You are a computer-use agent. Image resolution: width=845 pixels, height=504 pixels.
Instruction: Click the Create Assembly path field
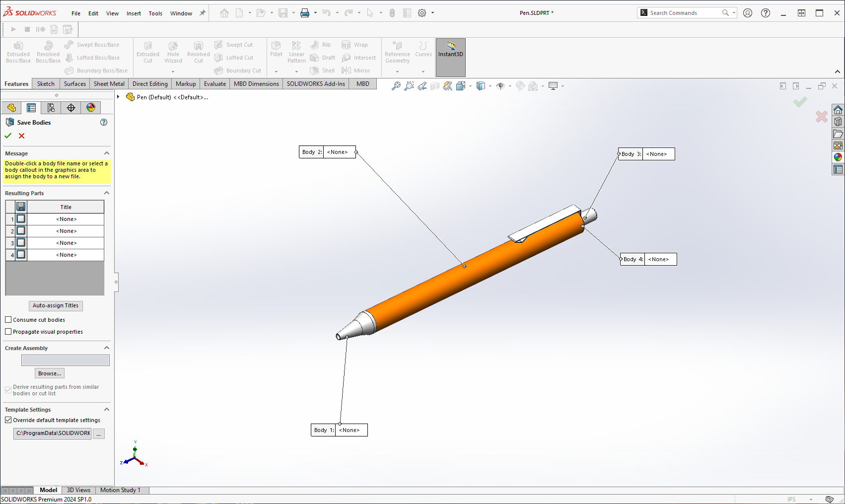(x=66, y=360)
